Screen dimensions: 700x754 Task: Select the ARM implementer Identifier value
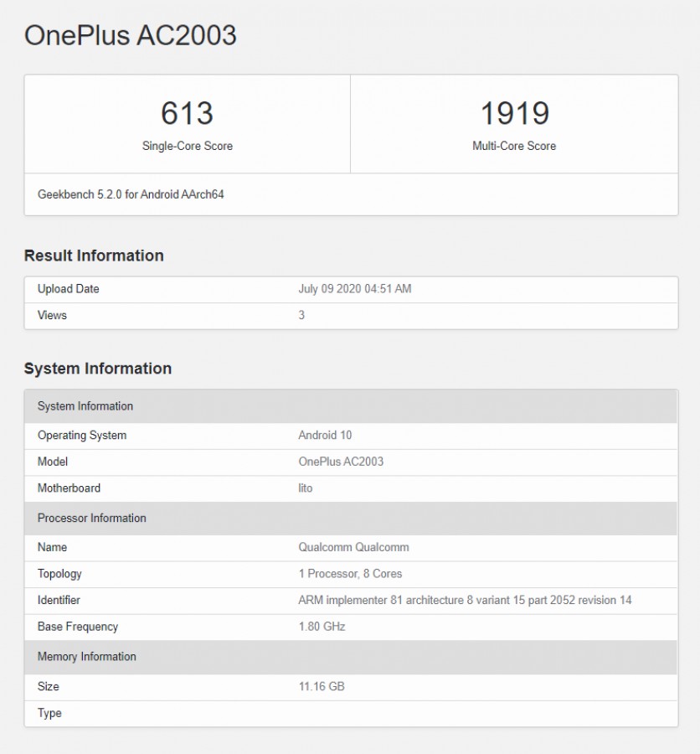(467, 601)
